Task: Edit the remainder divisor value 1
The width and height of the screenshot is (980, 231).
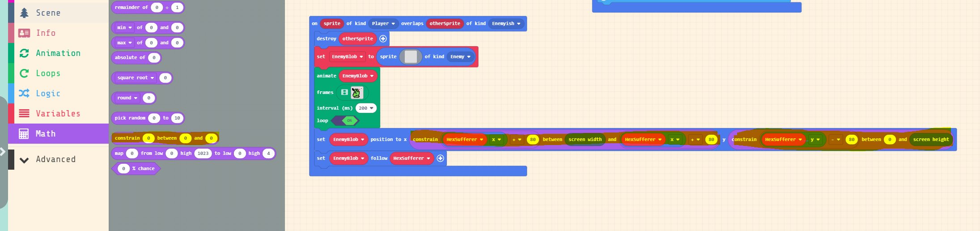Action: click(x=177, y=7)
